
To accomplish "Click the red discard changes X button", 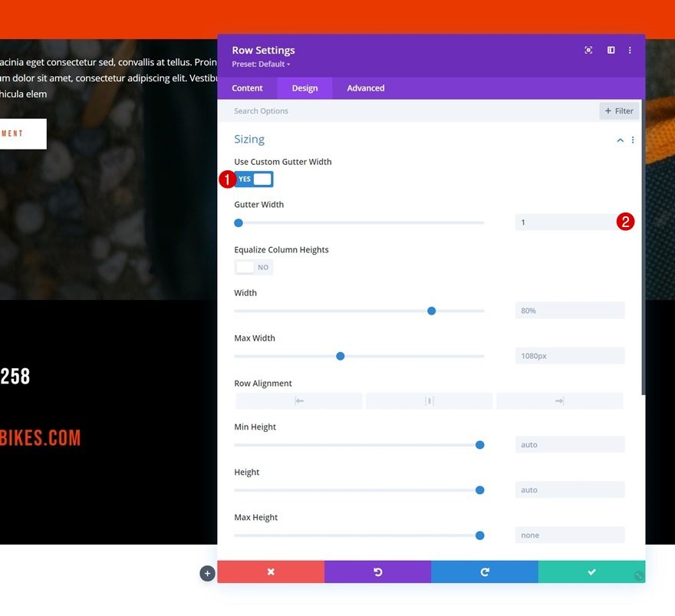I will [x=270, y=572].
